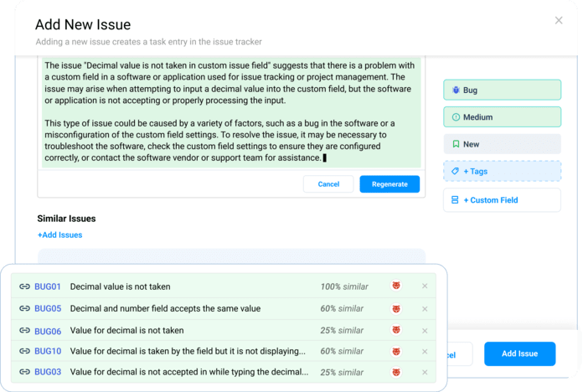The image size is (588, 392).
Task: Open the BUG03 issue link
Action: tap(48, 372)
